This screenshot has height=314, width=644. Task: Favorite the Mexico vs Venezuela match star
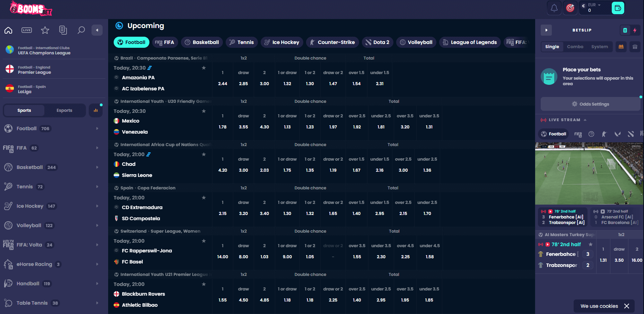[x=204, y=111]
